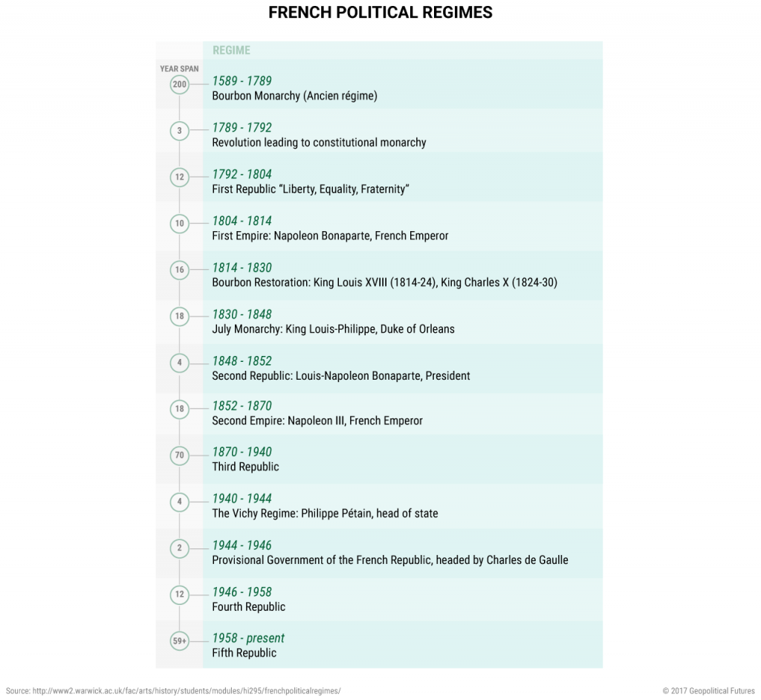Image resolution: width=761 pixels, height=700 pixels.
Task: Click the 18 circle beside July Monarchy
Action: [x=179, y=317]
